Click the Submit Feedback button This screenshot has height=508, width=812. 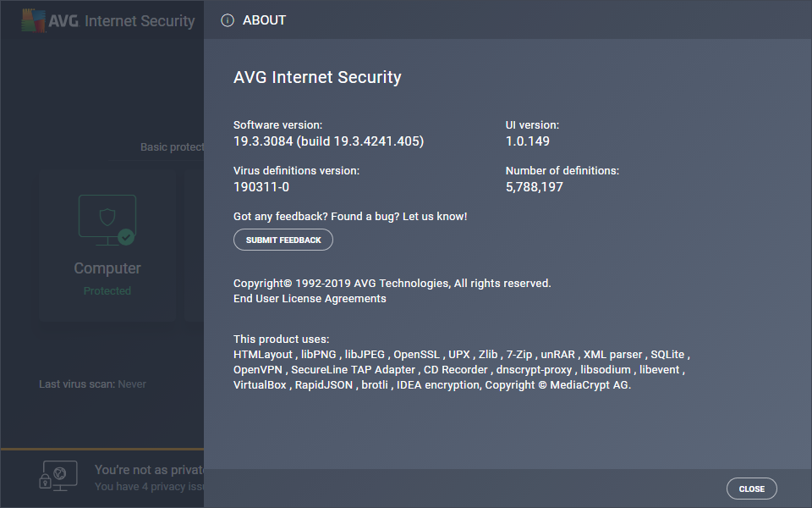(283, 240)
